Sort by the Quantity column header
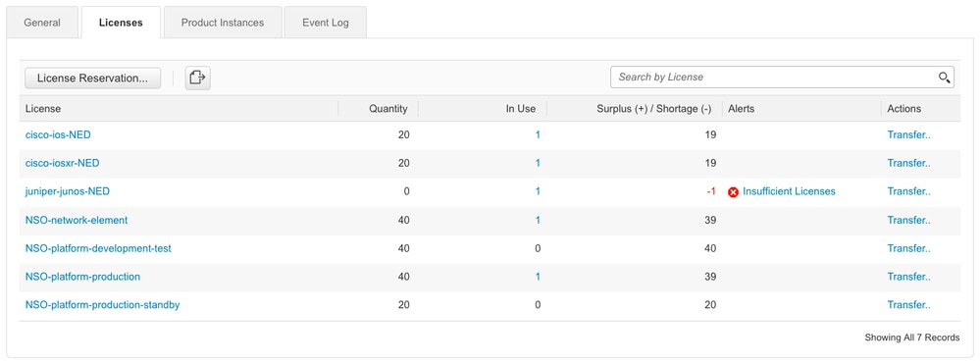The height and width of the screenshot is (364, 980). [388, 109]
